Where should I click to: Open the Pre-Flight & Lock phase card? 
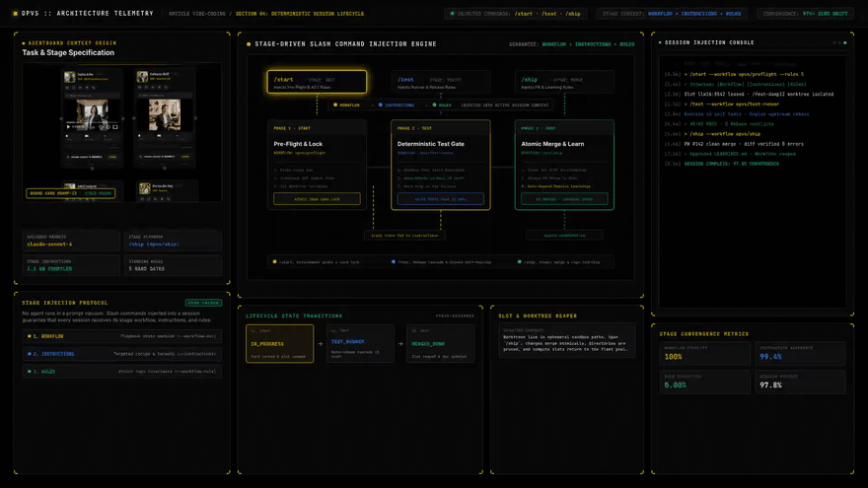pos(317,165)
